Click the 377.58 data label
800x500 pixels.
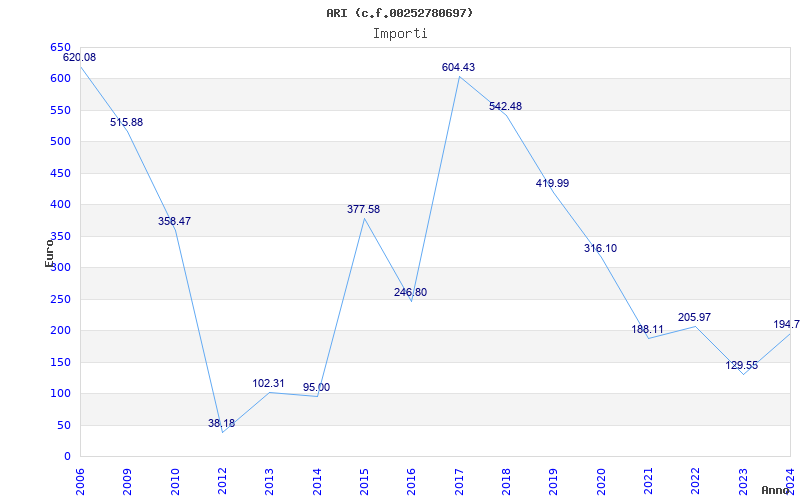(364, 209)
